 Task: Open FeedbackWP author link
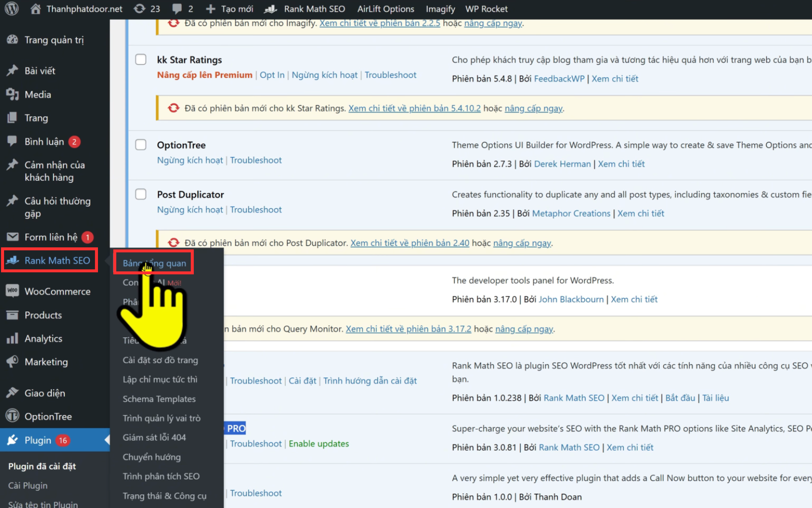pos(559,79)
